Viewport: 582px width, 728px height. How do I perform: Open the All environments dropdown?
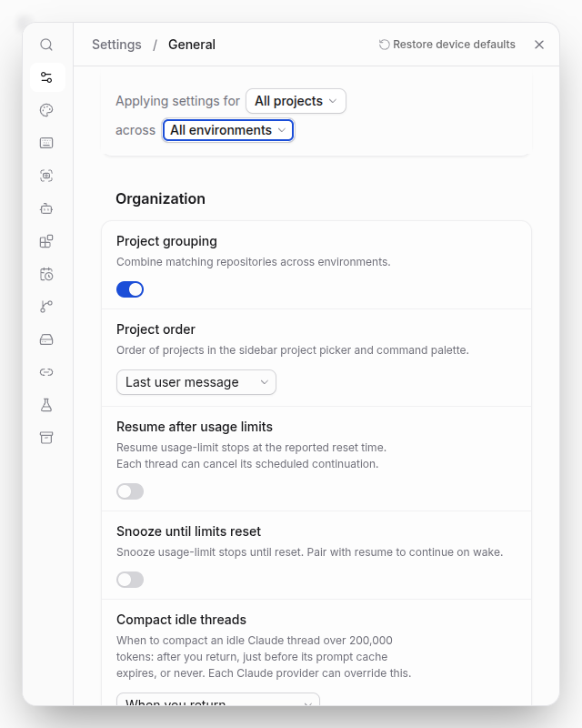click(228, 130)
